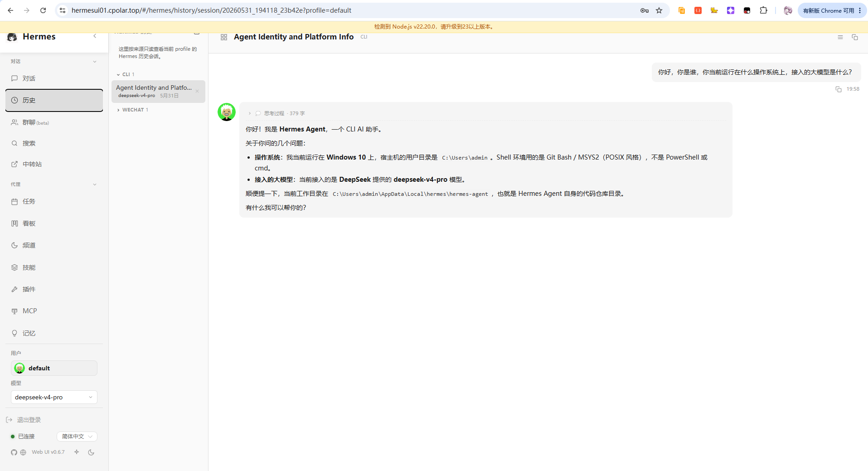868x471 pixels.
Task: Open 群聊 (beta) group chat
Action: click(54, 122)
